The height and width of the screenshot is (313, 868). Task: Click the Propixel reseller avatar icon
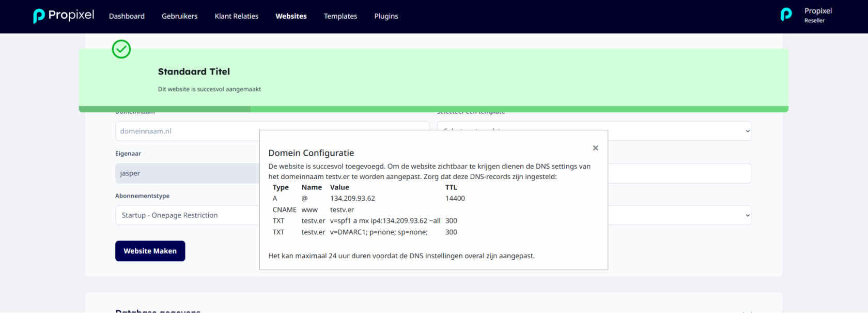(786, 14)
